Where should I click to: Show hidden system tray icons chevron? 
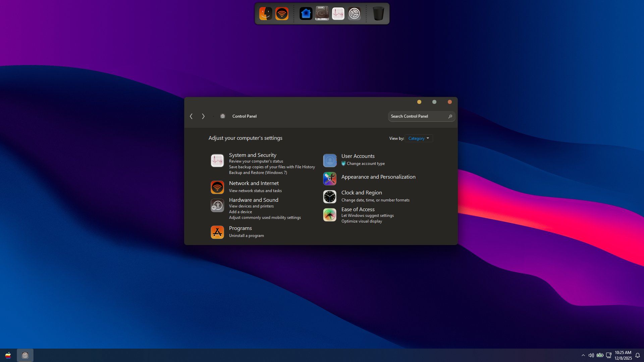pyautogui.click(x=583, y=355)
